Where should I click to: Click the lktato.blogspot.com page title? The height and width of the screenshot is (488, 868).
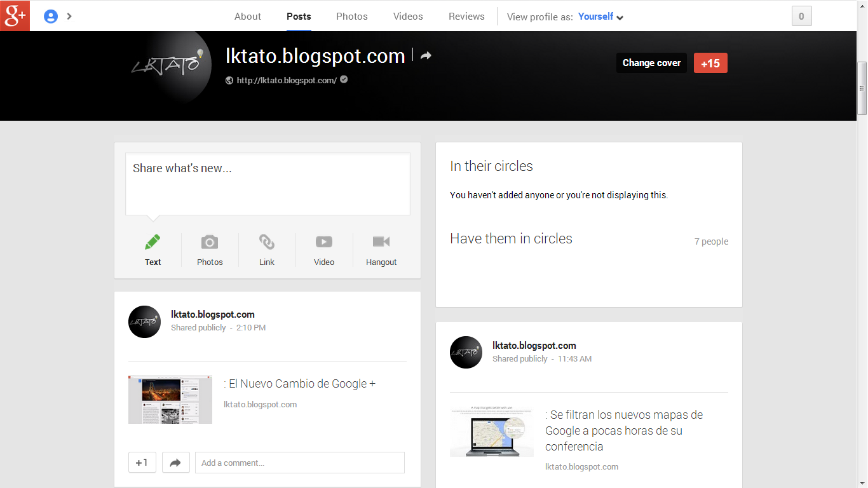click(315, 56)
